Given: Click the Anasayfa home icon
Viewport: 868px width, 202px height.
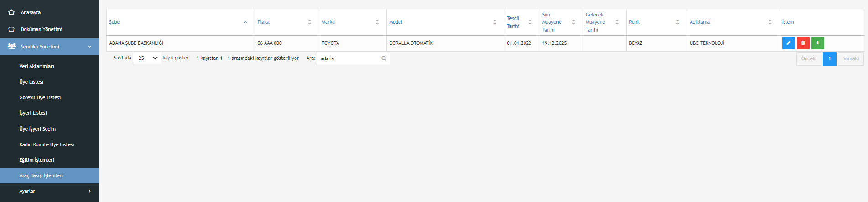Looking at the screenshot, I should 11,12.
